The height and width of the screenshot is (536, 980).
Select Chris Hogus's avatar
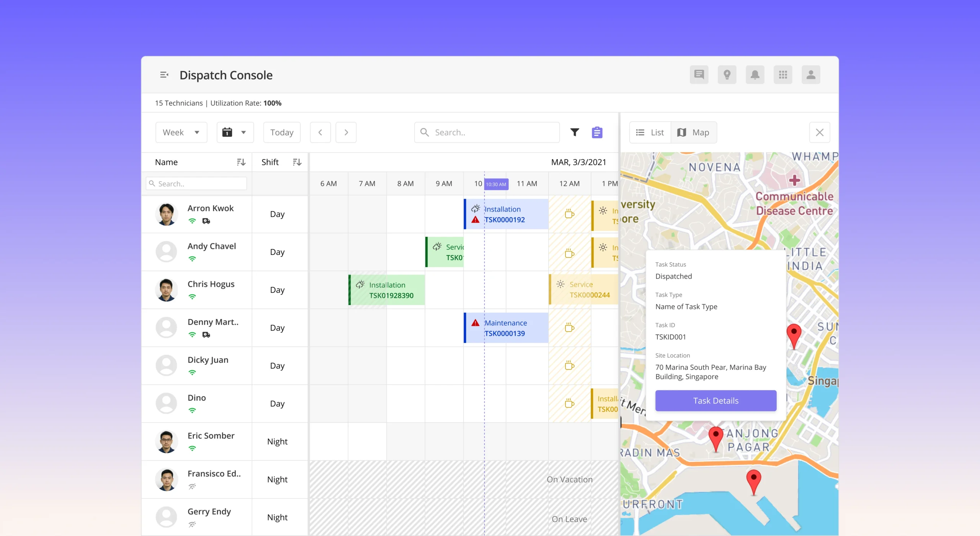coord(167,290)
